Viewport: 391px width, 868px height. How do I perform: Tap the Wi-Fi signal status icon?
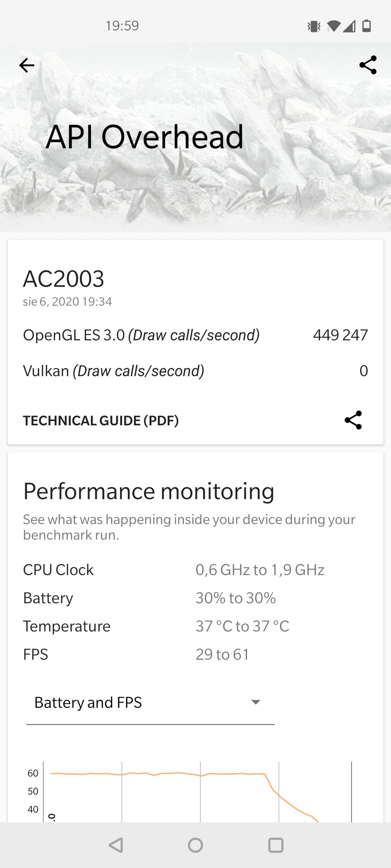[333, 26]
